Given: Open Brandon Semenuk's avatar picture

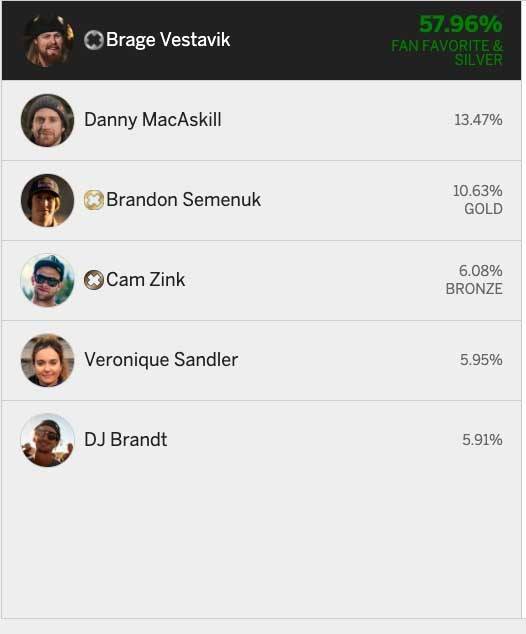Looking at the screenshot, I should tap(48, 200).
